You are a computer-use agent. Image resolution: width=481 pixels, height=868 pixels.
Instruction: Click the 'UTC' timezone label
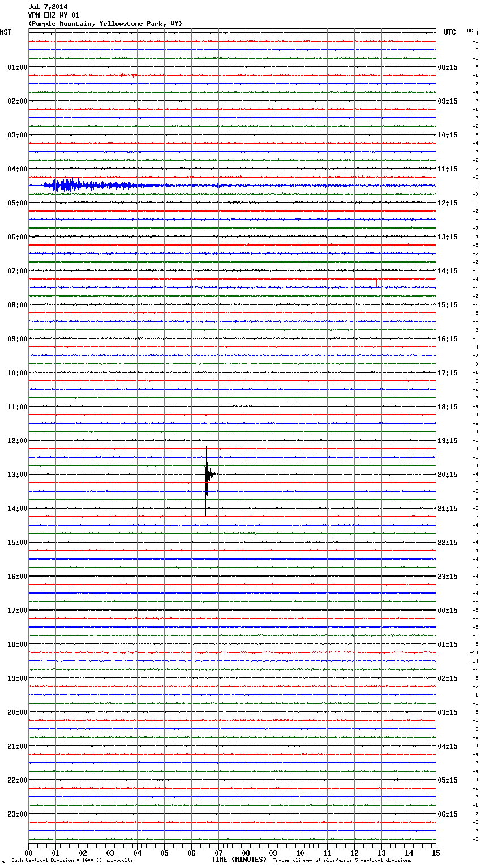click(449, 32)
